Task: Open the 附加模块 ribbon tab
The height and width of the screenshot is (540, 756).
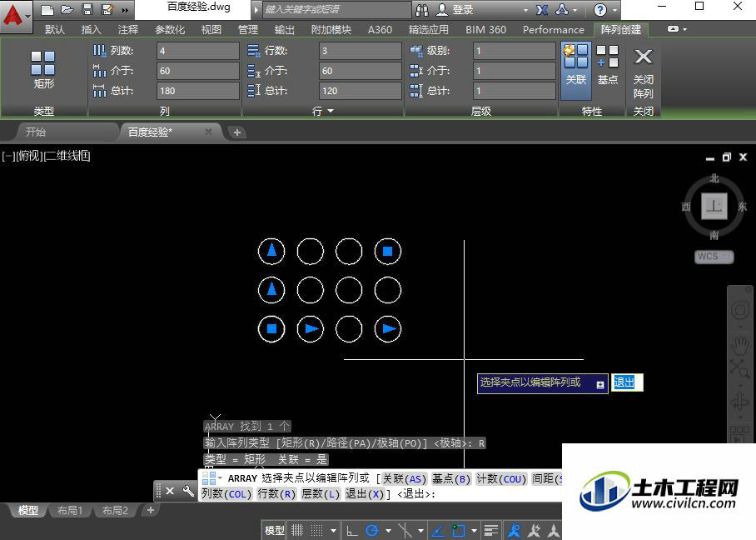Action: (x=331, y=29)
